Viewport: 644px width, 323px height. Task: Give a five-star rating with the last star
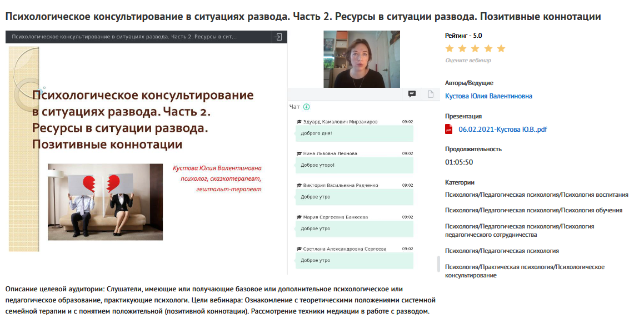(x=501, y=48)
